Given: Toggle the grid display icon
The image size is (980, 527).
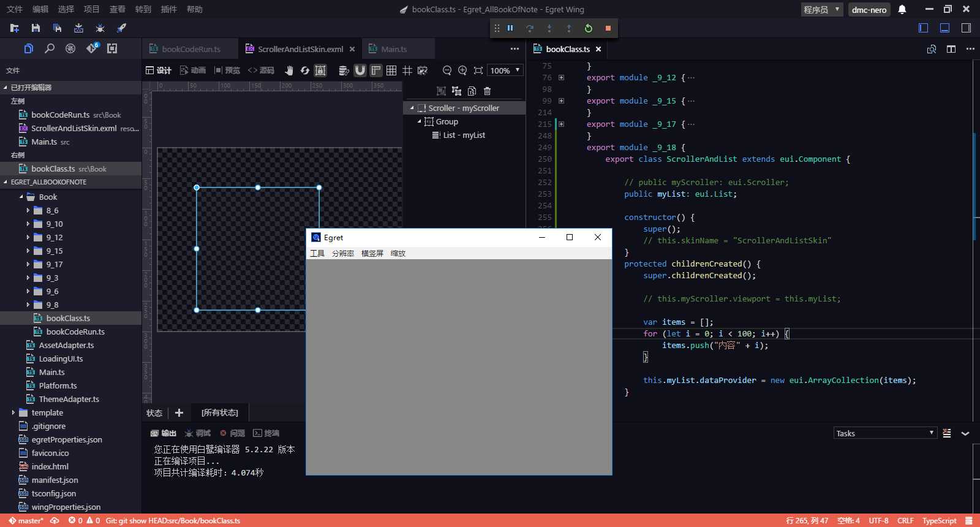Looking at the screenshot, I should [391, 70].
